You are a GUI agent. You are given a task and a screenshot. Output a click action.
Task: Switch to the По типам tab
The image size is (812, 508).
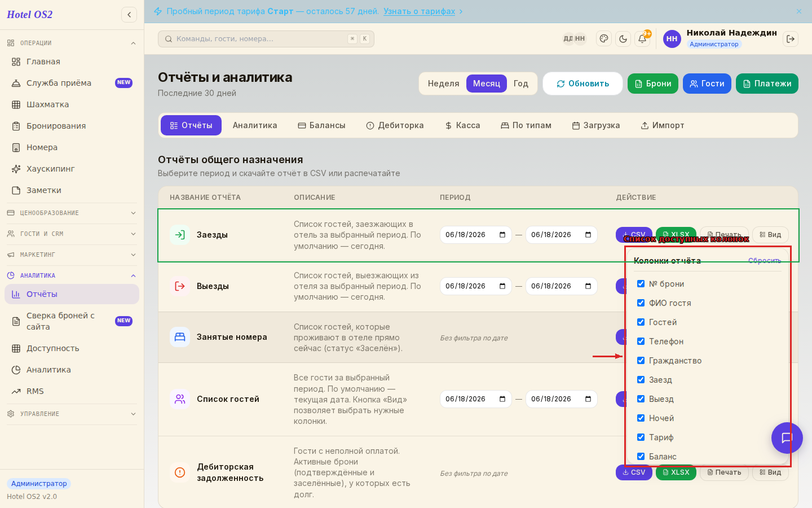pyautogui.click(x=526, y=125)
